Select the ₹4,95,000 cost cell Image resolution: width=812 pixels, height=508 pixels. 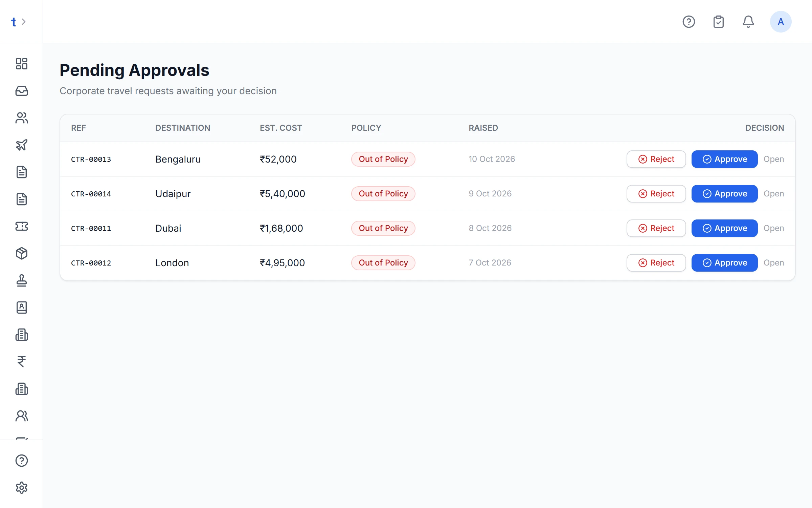282,263
